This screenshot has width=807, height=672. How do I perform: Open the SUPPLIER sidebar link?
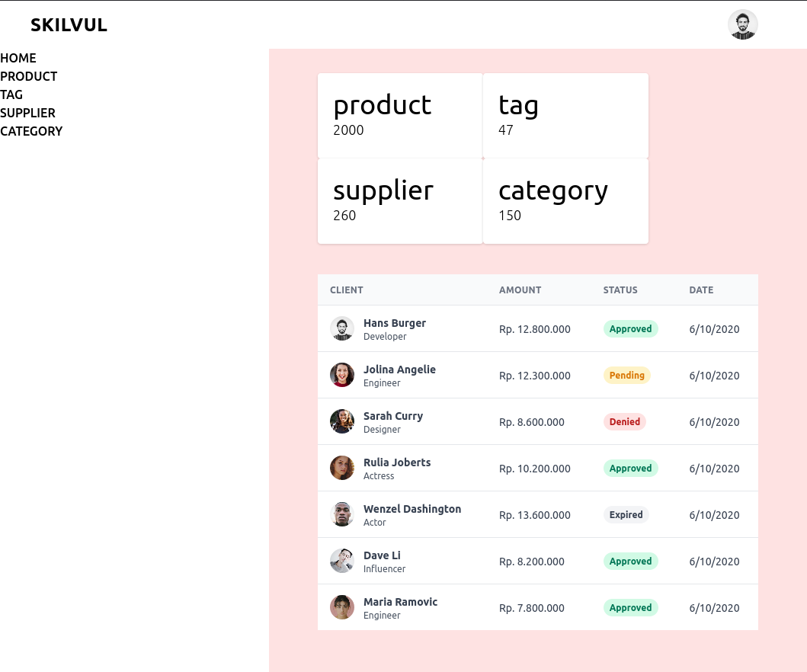[28, 113]
